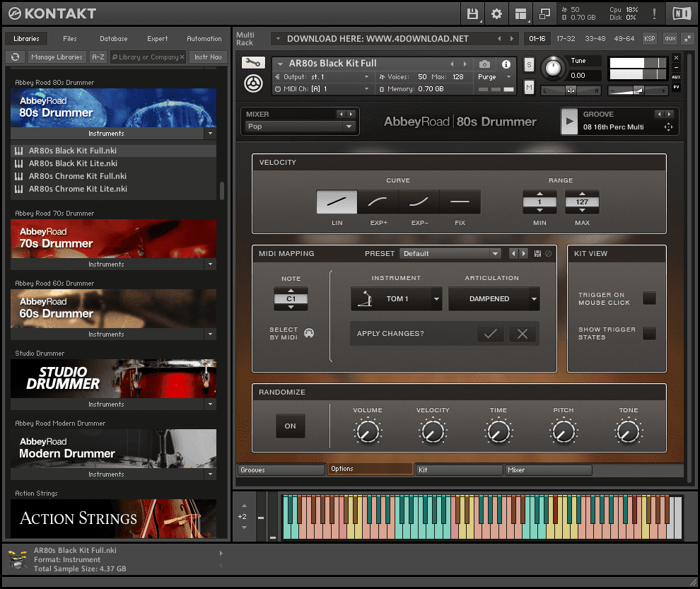The width and height of the screenshot is (700, 589).
Task: Increase the velocity range MIN stepper
Action: pyautogui.click(x=539, y=194)
